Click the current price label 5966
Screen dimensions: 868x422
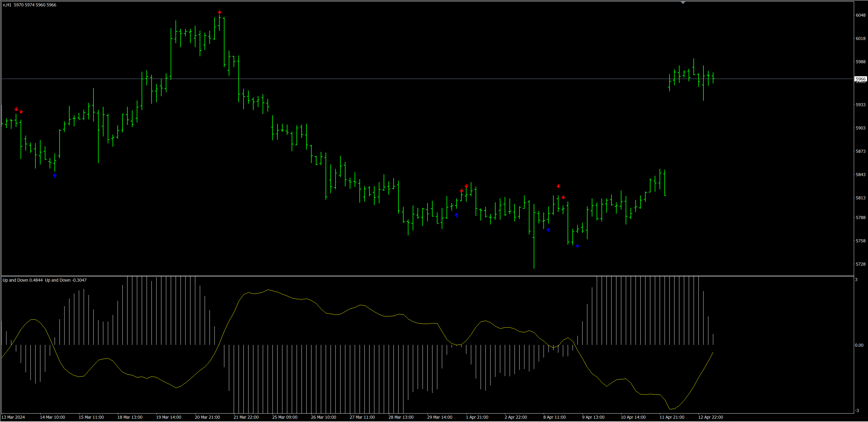coord(860,79)
